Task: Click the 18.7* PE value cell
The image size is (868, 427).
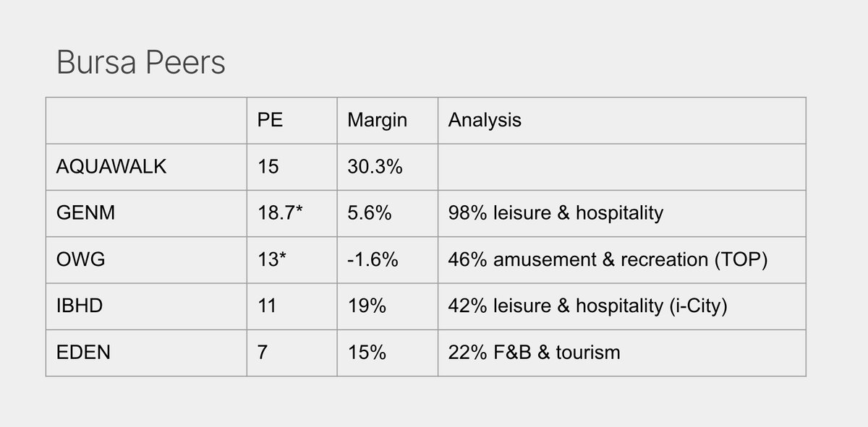Action: point(278,213)
